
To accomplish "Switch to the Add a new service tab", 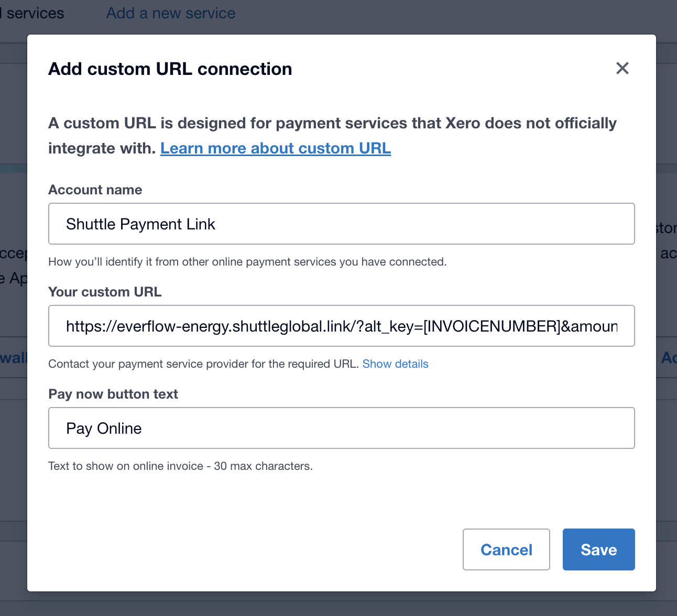I will pos(171,13).
